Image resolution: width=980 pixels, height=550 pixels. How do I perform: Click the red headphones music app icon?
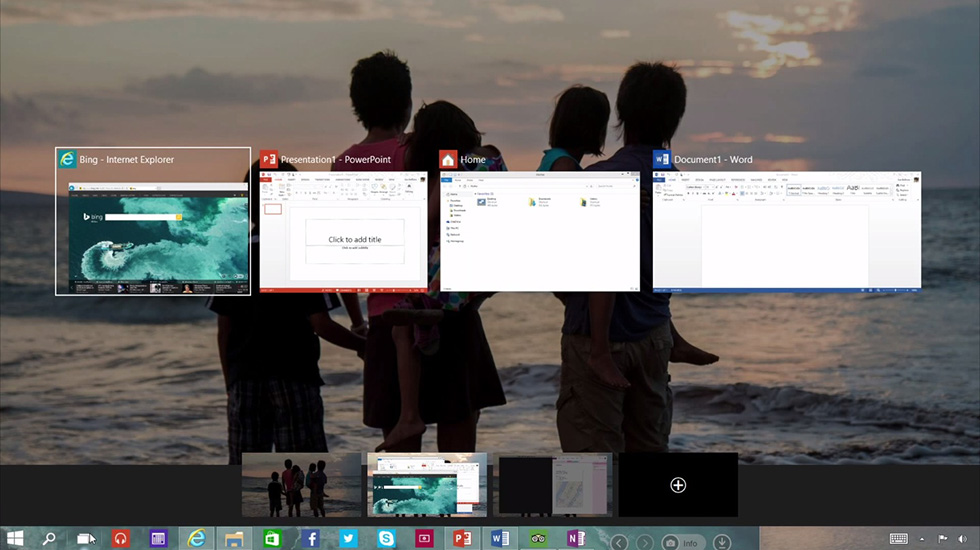click(x=121, y=538)
